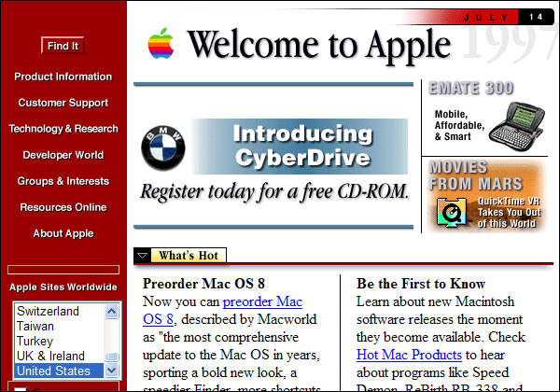Click the rainbow Apple logo
The width and height of the screenshot is (560, 392).
click(x=161, y=43)
